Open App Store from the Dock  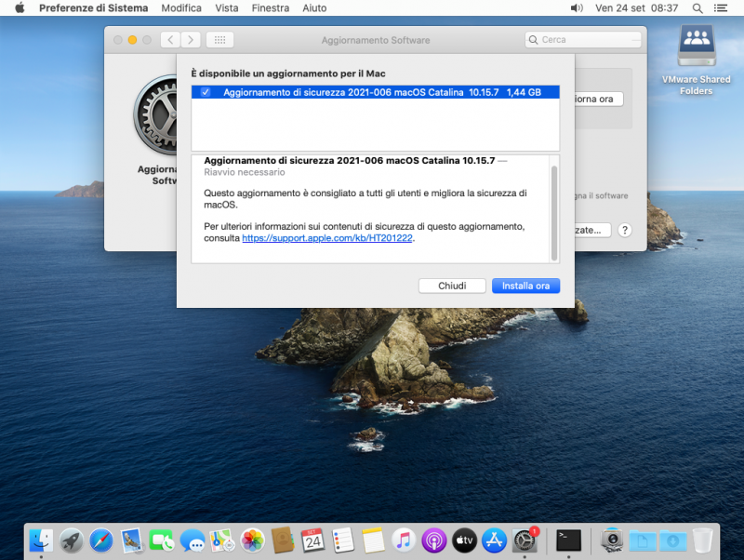495,540
